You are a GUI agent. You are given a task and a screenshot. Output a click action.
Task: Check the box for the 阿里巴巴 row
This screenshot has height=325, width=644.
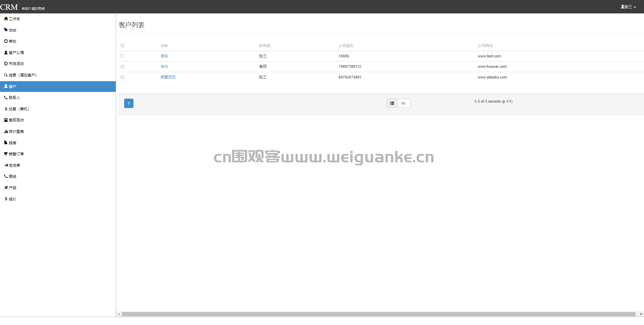tap(122, 77)
